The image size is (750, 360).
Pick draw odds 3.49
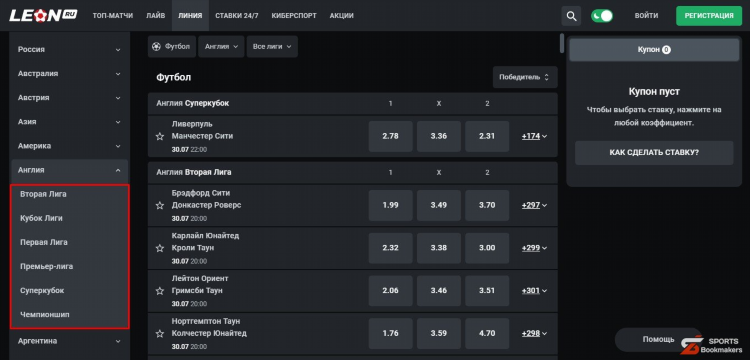click(x=439, y=205)
